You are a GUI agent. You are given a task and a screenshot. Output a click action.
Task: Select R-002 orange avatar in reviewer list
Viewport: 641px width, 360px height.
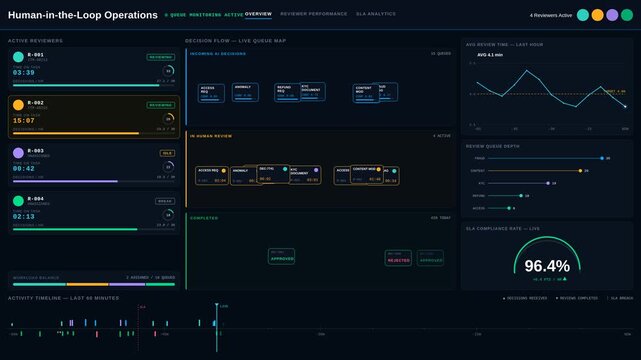tap(18, 105)
